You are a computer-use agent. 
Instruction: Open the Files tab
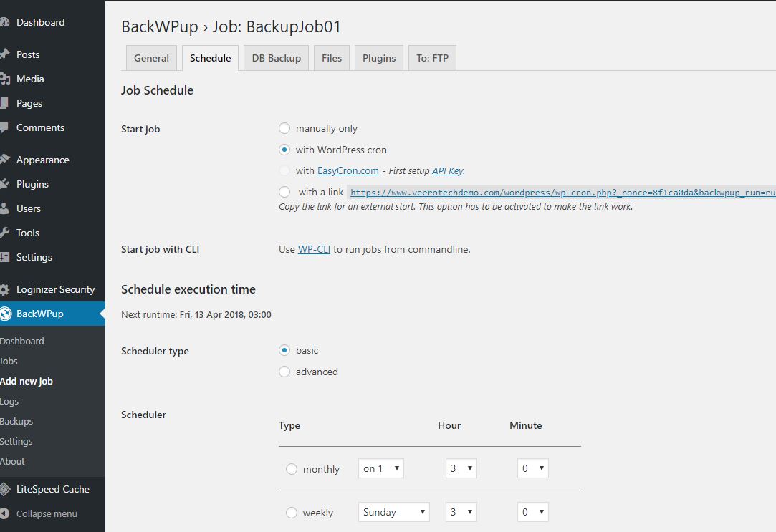(x=332, y=58)
